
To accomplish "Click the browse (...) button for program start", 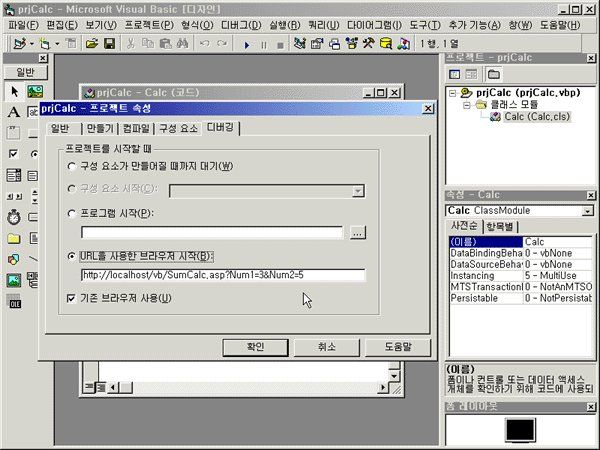I will [358, 233].
